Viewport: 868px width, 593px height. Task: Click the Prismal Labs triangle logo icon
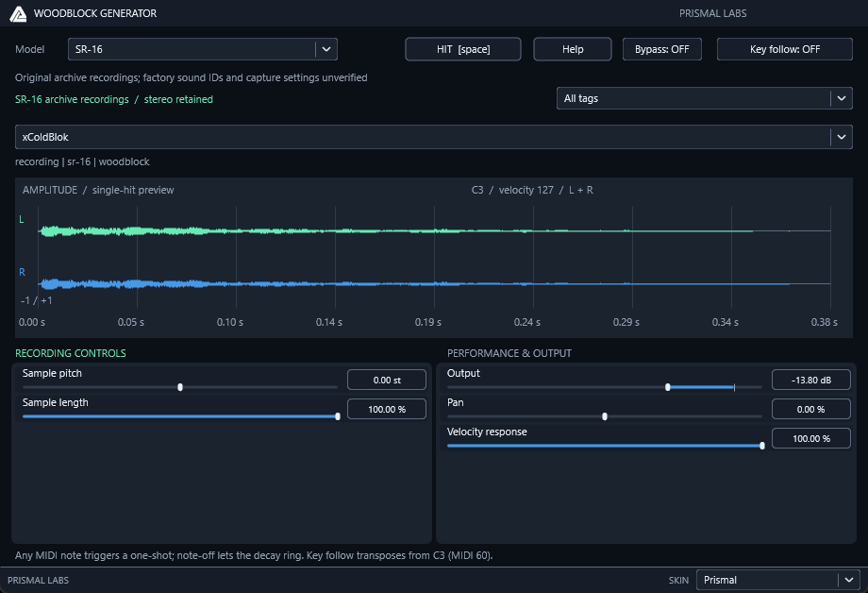tap(18, 14)
